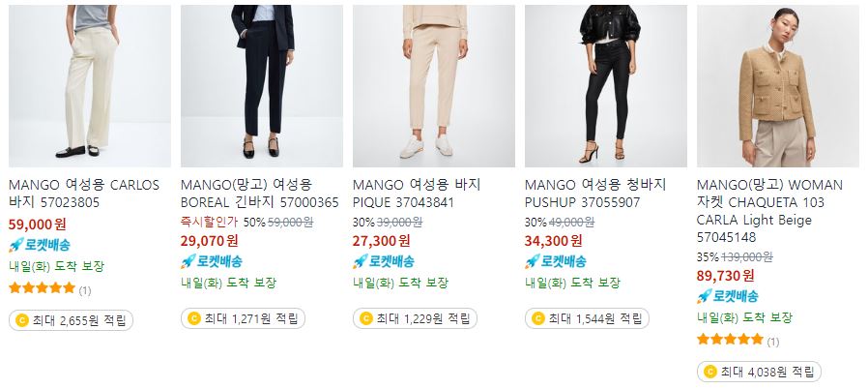Click the 최대 1,544원 적립 reward badge
The height and width of the screenshot is (389, 868).
588,318
